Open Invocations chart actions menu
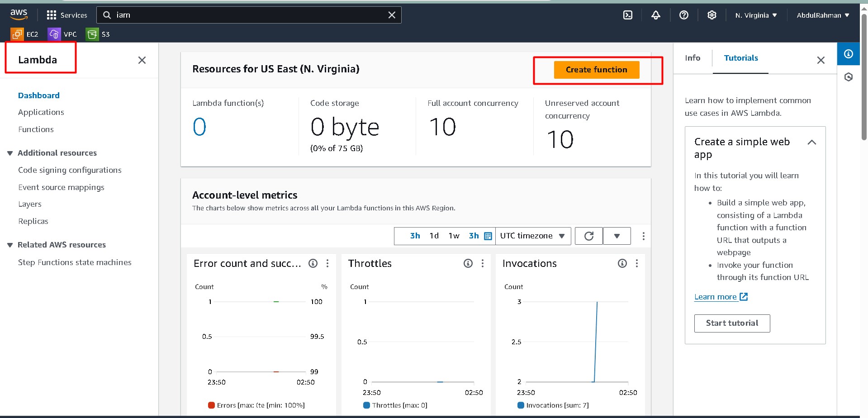 [x=637, y=263]
